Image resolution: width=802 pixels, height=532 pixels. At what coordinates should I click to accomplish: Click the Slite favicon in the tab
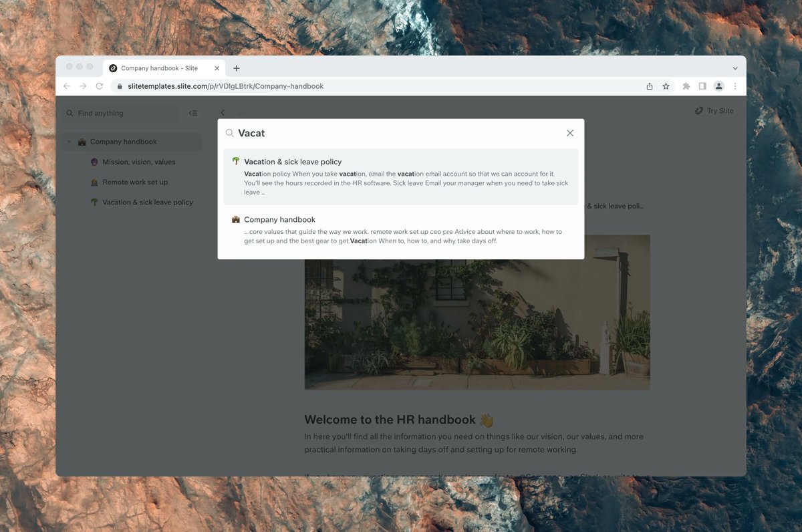click(113, 68)
